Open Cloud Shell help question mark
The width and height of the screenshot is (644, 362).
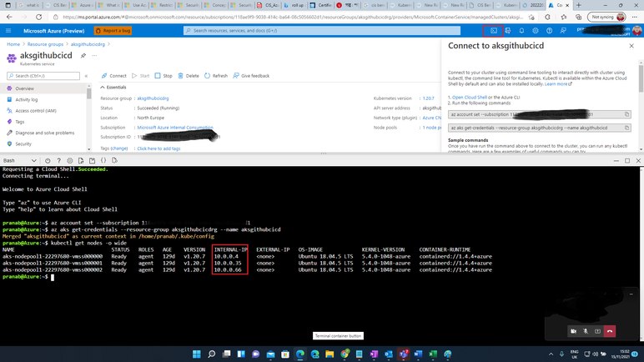(x=58, y=161)
